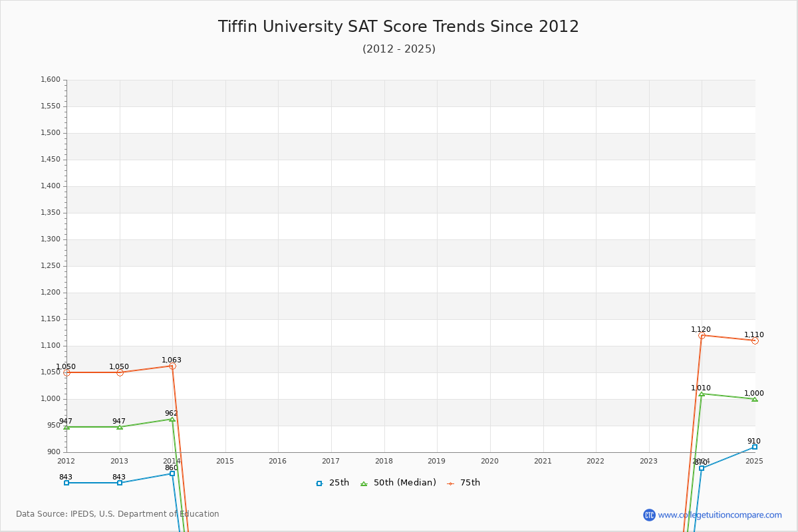Open the collegetuitioncompare.com link
798x532 pixels.
coord(720,515)
